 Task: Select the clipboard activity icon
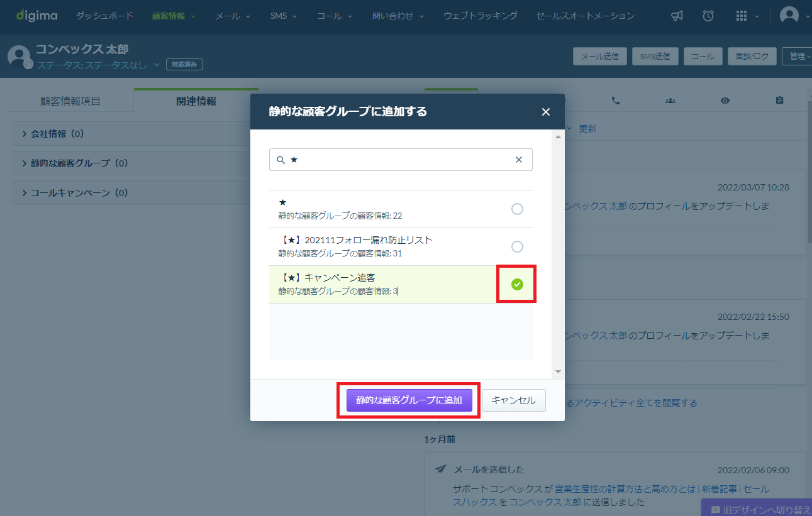(x=780, y=101)
